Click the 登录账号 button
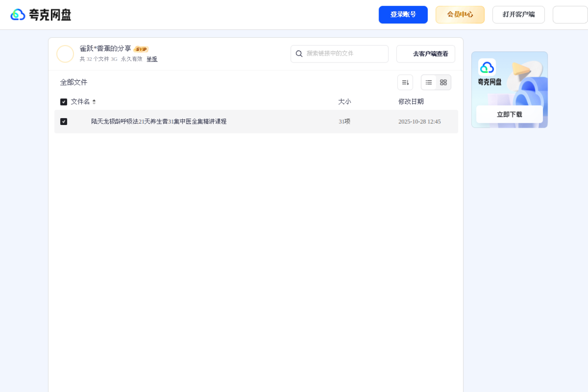This screenshot has width=588, height=392. point(403,14)
